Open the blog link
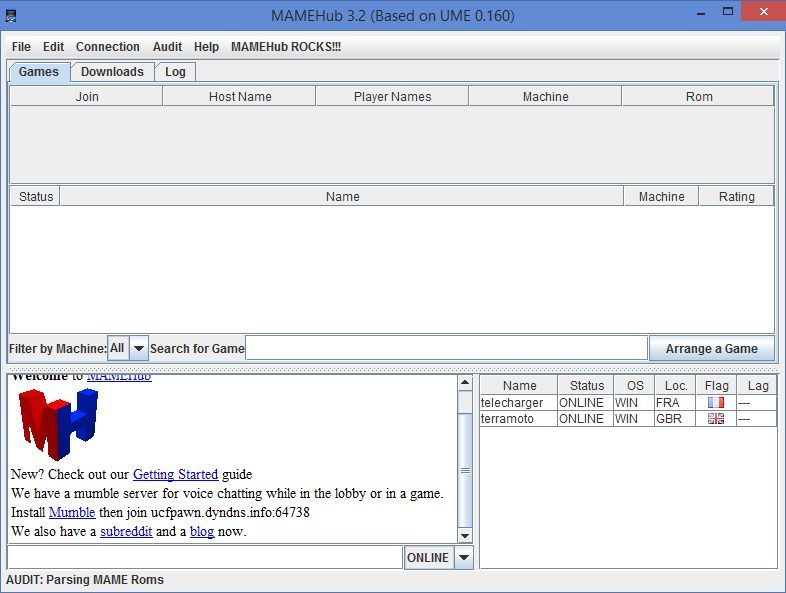The height and width of the screenshot is (593, 786). click(202, 531)
